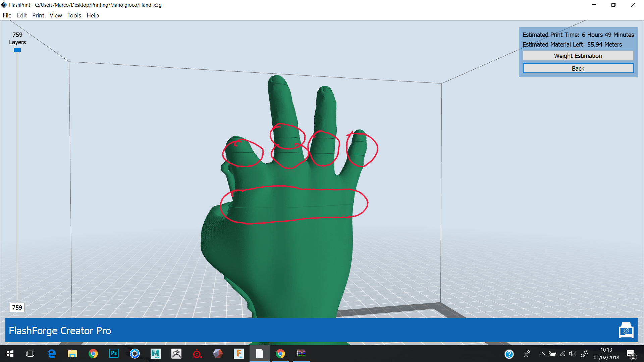Viewport: 644px width, 362px height.
Task: Click the Weight Estimation button
Action: click(578, 56)
